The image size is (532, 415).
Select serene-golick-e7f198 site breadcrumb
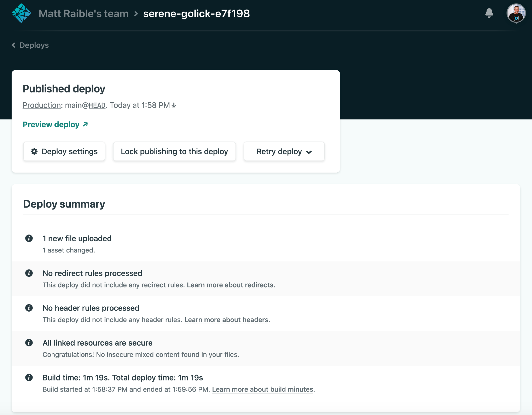pyautogui.click(x=196, y=14)
